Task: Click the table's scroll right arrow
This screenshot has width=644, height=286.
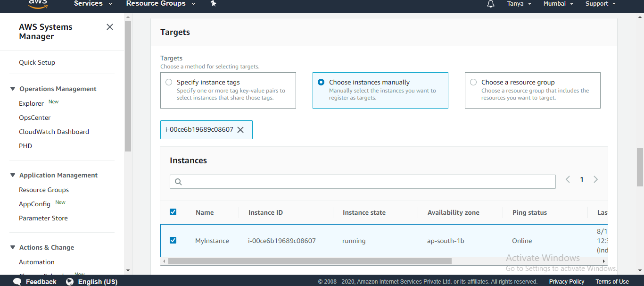Action: pos(604,261)
